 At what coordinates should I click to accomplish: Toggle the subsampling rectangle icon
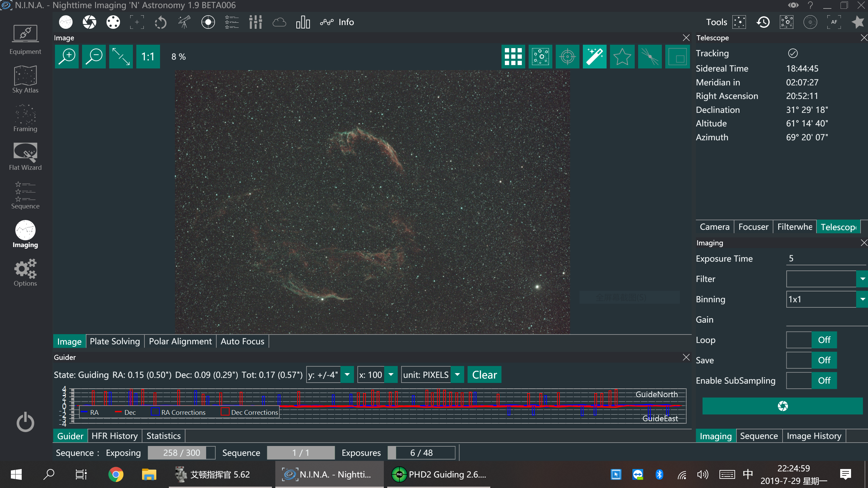[677, 57]
